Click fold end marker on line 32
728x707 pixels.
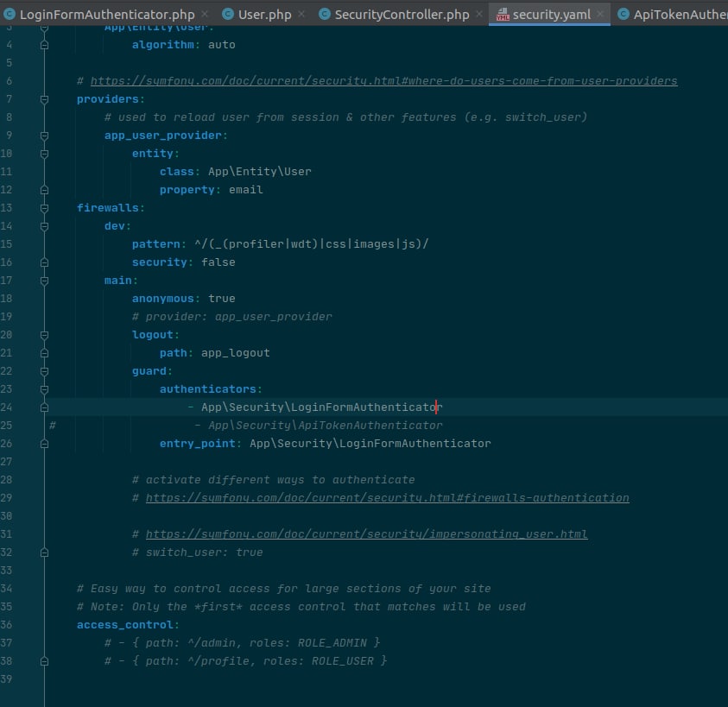44,552
